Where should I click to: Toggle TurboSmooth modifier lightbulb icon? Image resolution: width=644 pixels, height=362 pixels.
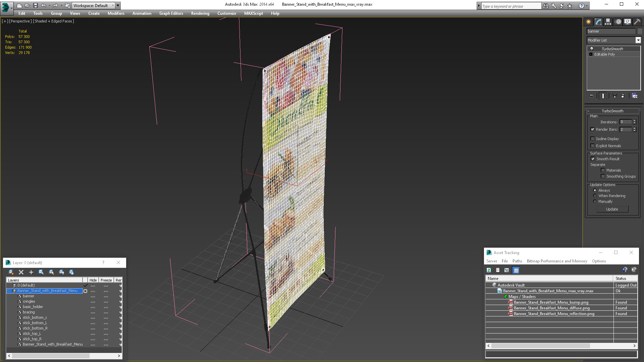[592, 49]
